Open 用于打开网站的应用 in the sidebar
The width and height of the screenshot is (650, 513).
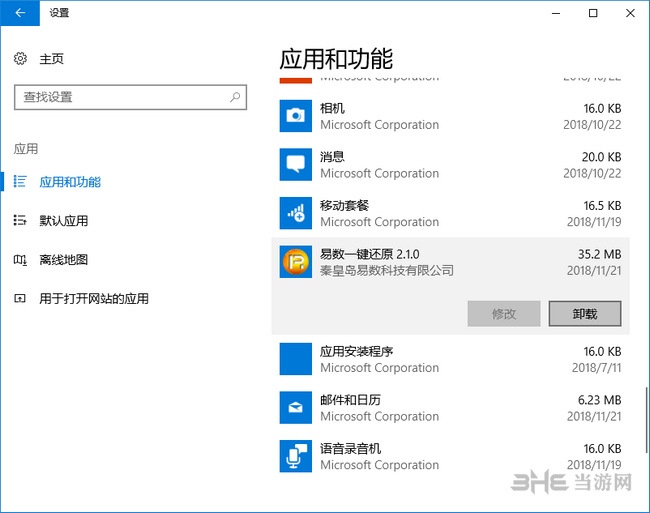[94, 298]
